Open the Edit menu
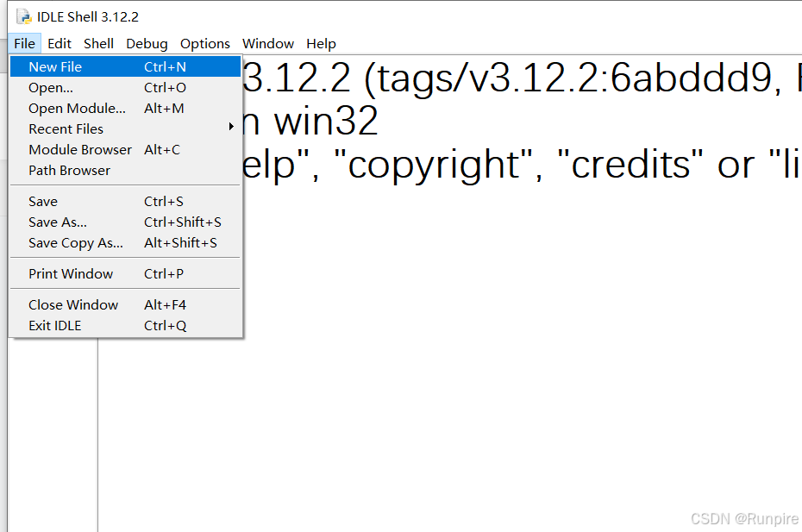 point(60,43)
